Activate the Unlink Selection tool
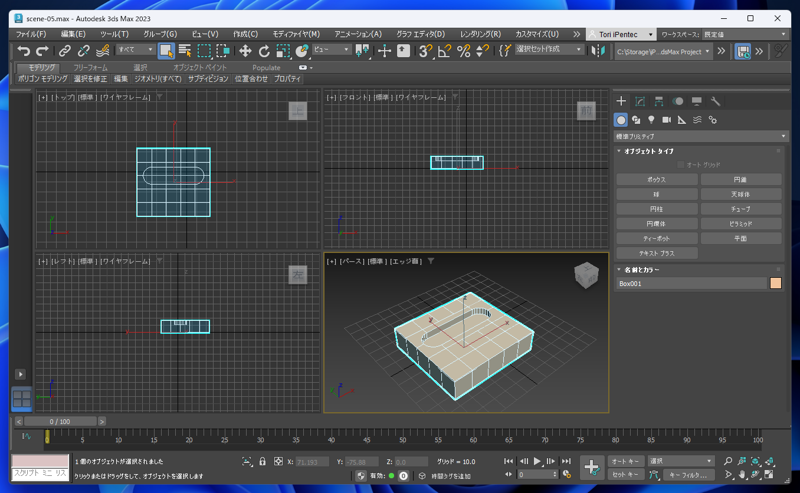This screenshot has height=493, width=800. [83, 51]
